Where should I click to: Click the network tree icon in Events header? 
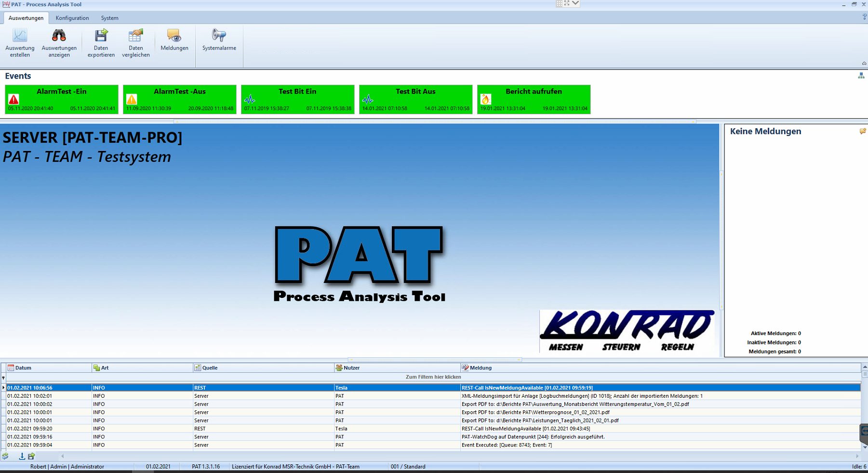click(x=861, y=76)
